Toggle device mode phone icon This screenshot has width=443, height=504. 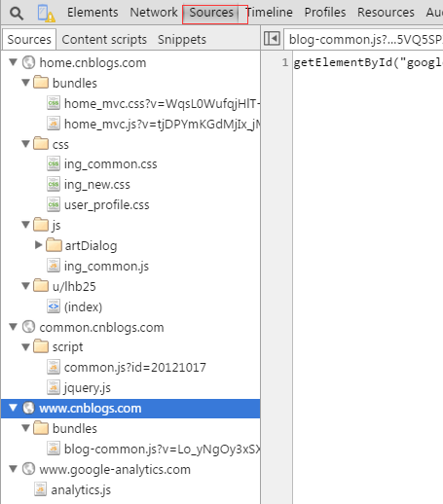click(x=46, y=13)
